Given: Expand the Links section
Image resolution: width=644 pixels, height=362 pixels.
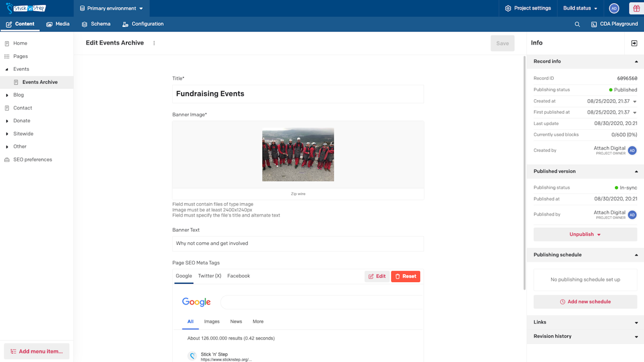Looking at the screenshot, I should point(636,323).
